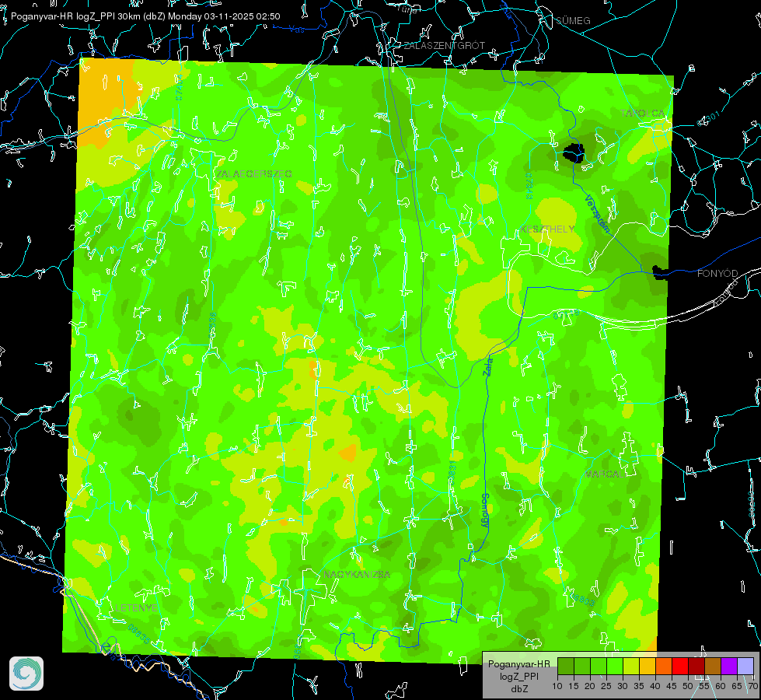Click the '10' tick value on the legend
This screenshot has height=700, width=761.
tap(557, 687)
